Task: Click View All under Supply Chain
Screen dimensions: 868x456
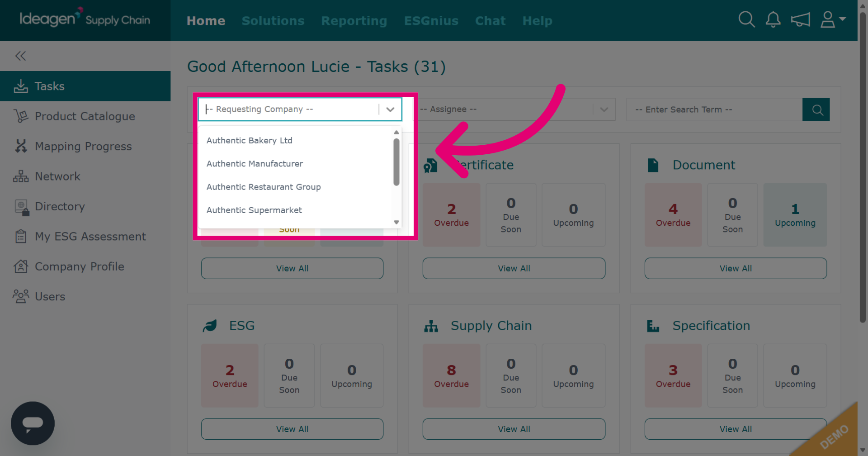Action: [x=514, y=429]
